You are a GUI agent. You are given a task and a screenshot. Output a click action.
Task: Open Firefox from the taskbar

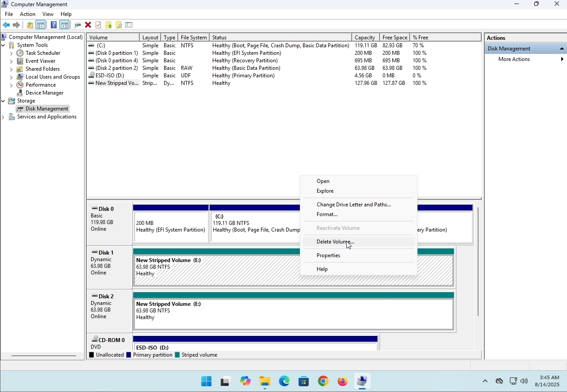(343, 381)
